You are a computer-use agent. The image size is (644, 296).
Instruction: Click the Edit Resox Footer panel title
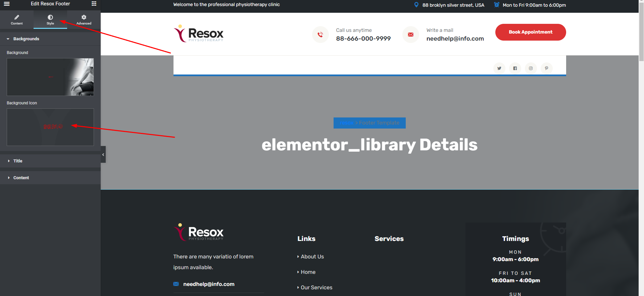(50, 4)
